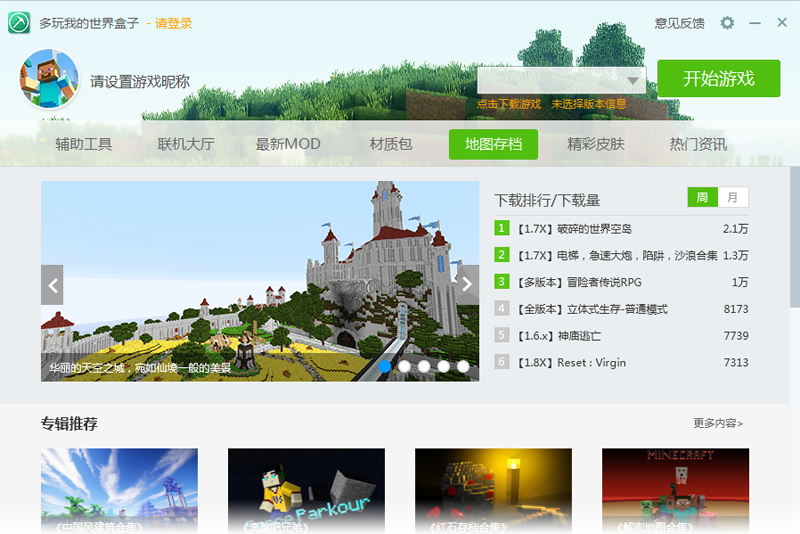Screen dimensions: 800x534
Task: Click the 专辑推荐 section heading
Action: click(69, 424)
